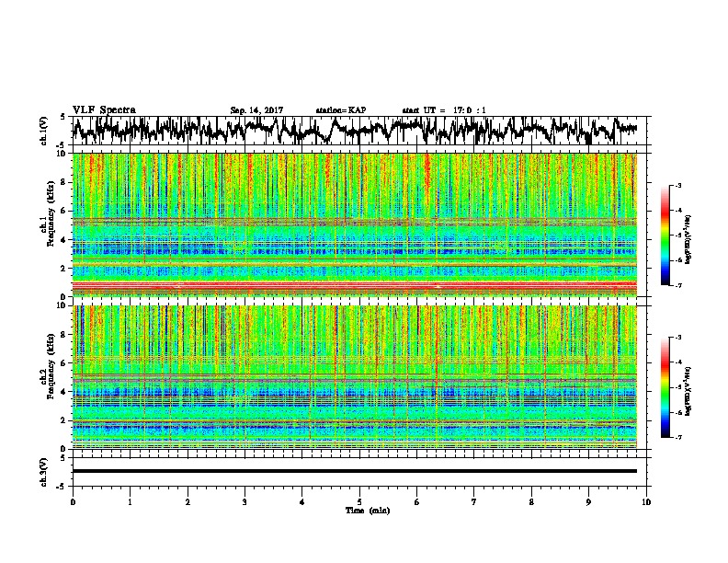728x563 pixels.
Task: Click the "Time (min)" axis label
Action: pos(368,511)
